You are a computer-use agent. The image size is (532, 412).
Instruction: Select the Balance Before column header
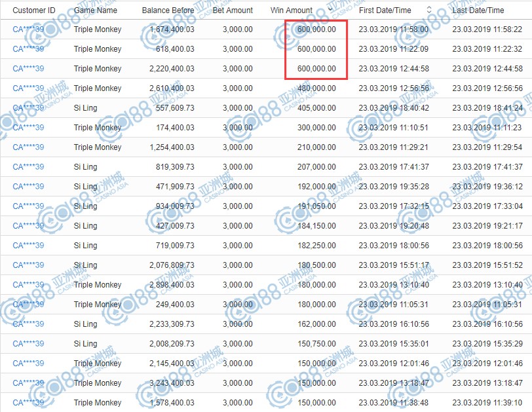[x=168, y=10]
